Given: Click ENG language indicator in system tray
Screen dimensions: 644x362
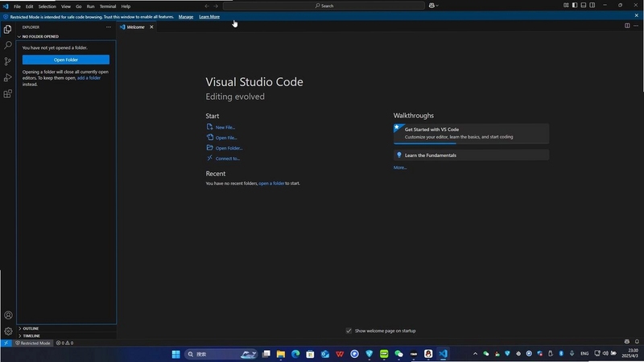Looking at the screenshot, I should [x=584, y=354].
